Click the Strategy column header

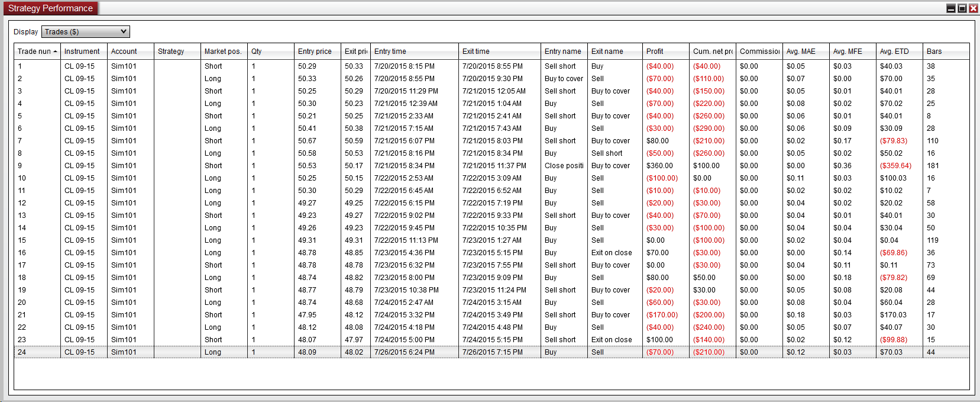pos(177,52)
